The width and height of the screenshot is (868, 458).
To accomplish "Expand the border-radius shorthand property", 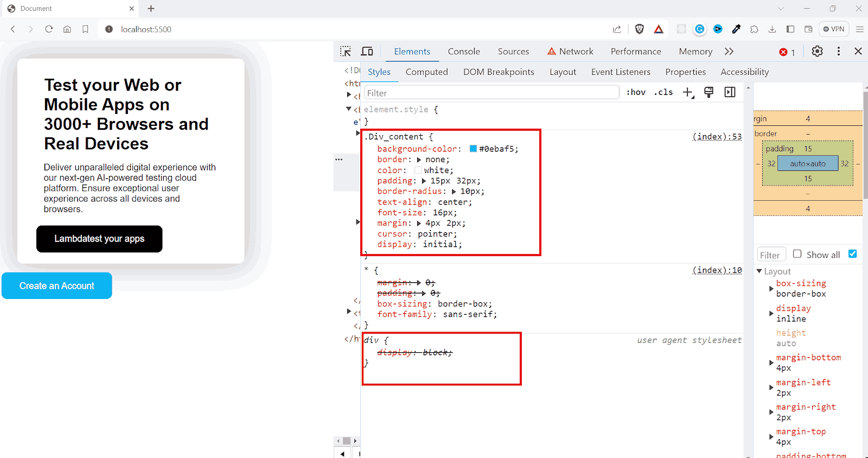I will pyautogui.click(x=454, y=192).
